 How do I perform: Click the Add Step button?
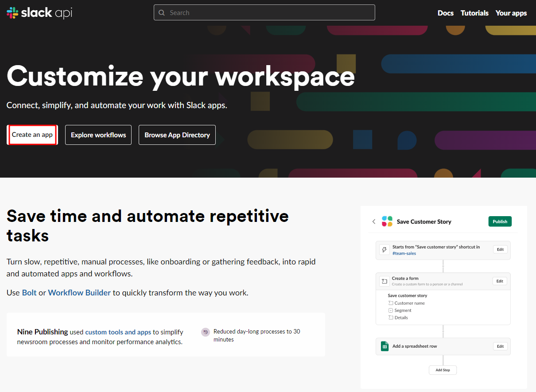pyautogui.click(x=443, y=370)
